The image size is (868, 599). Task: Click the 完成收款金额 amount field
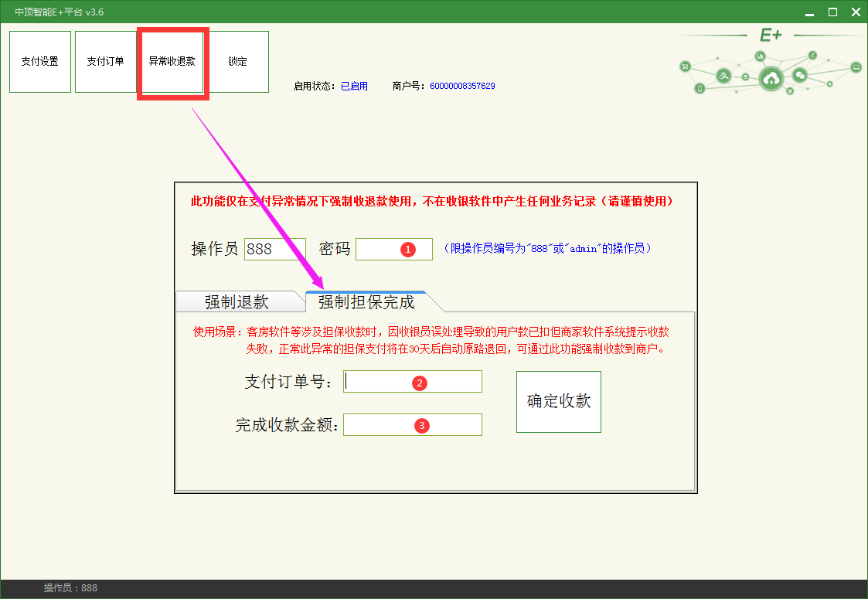coord(413,424)
